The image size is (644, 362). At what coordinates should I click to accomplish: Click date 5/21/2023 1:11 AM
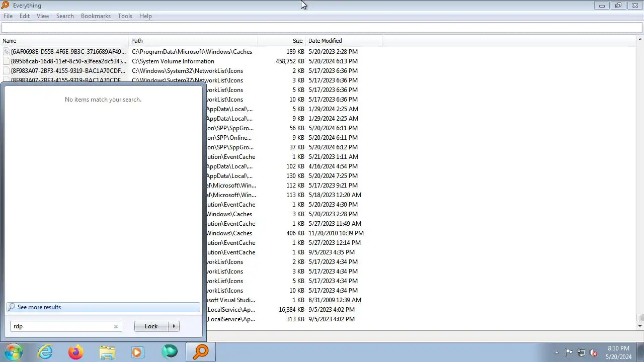click(x=333, y=157)
